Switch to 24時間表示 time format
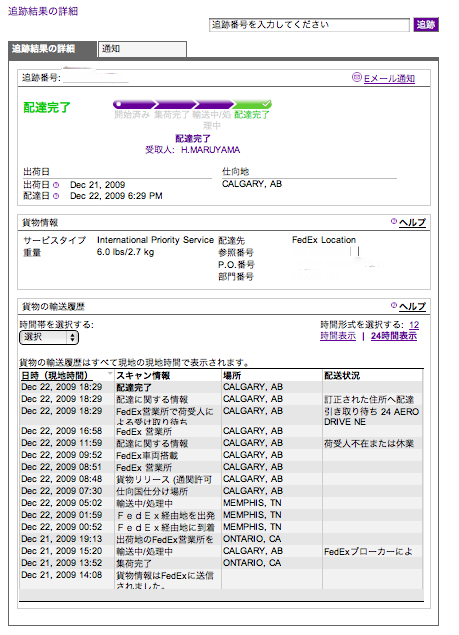459x635 pixels. point(394,336)
